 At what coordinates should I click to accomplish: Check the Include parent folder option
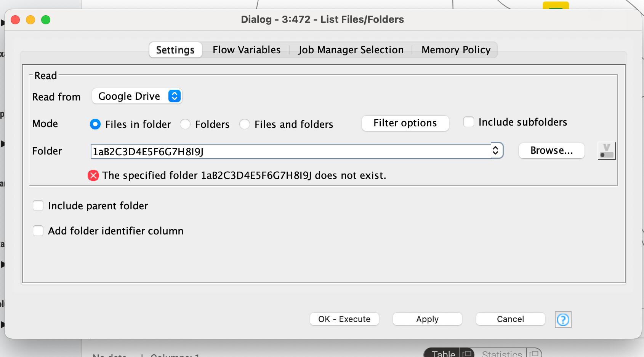(38, 206)
